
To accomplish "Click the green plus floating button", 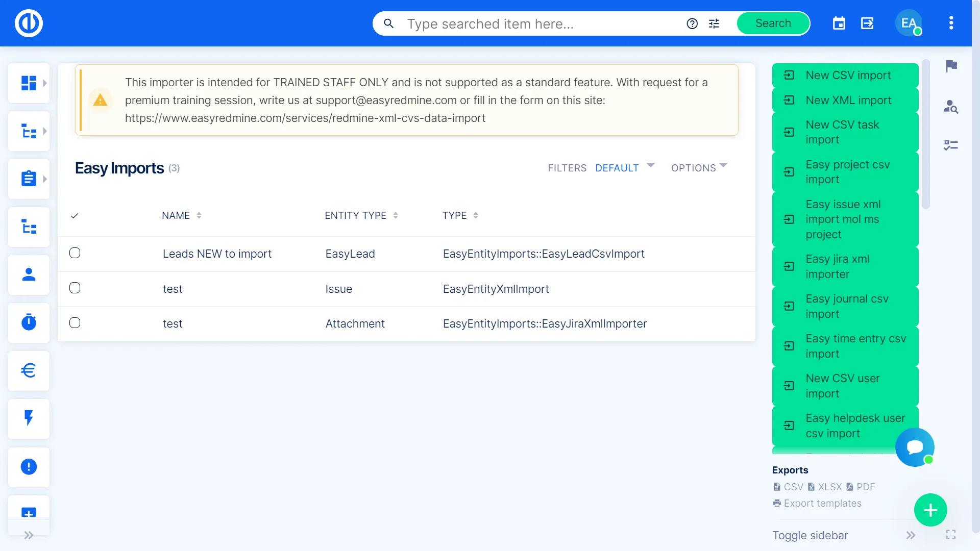I will pyautogui.click(x=930, y=510).
